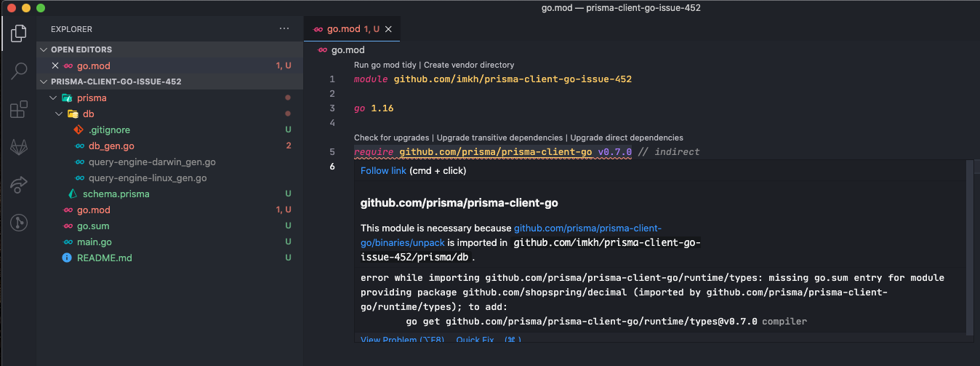Open main.go file in explorer

pyautogui.click(x=95, y=242)
